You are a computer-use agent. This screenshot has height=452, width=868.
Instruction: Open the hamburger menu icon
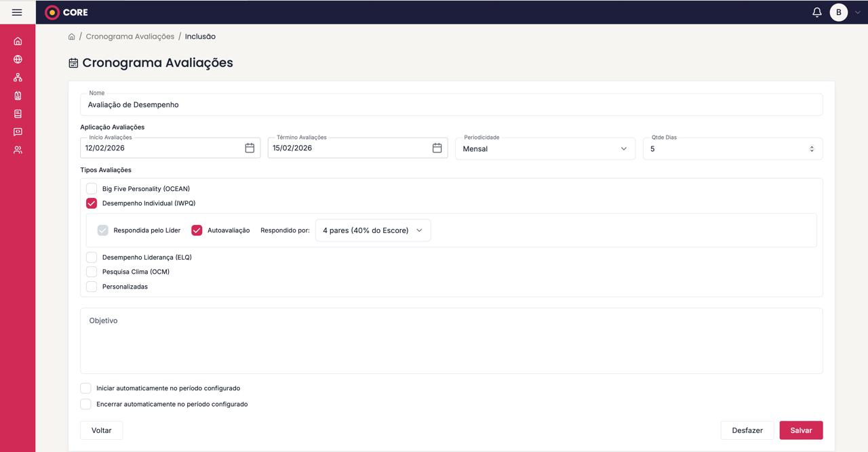pyautogui.click(x=17, y=12)
